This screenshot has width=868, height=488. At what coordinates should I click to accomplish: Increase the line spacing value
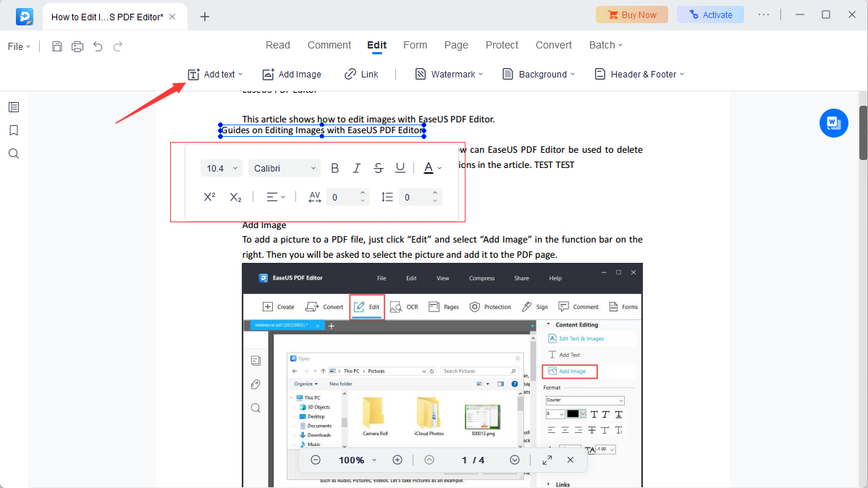coord(435,193)
